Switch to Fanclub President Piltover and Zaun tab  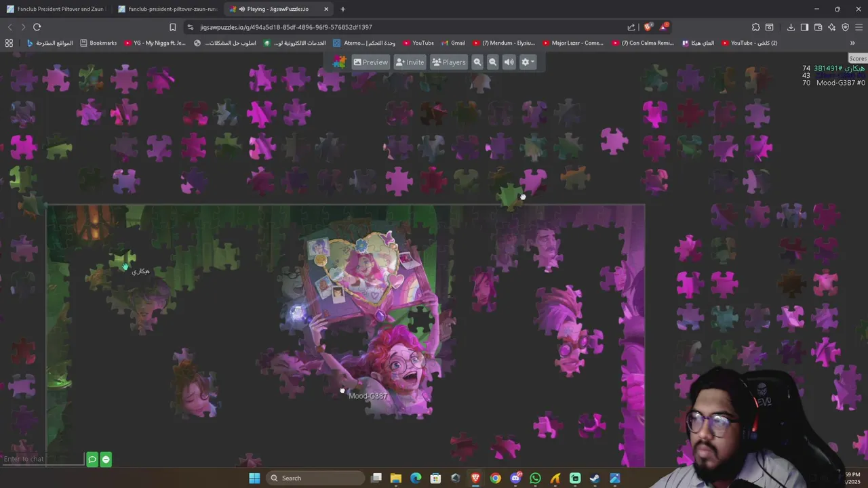(56, 9)
